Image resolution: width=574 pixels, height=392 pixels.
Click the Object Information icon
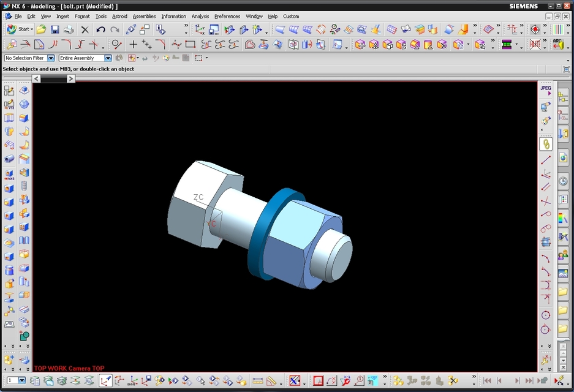coord(160,29)
